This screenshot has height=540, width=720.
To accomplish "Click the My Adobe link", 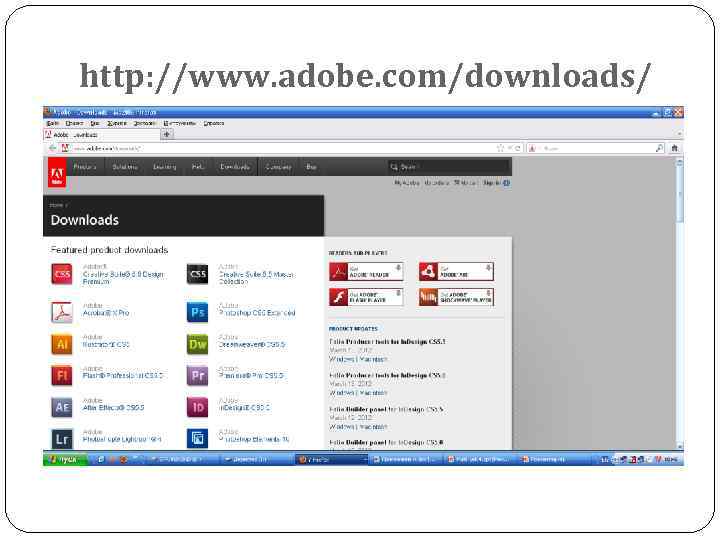I will [407, 183].
